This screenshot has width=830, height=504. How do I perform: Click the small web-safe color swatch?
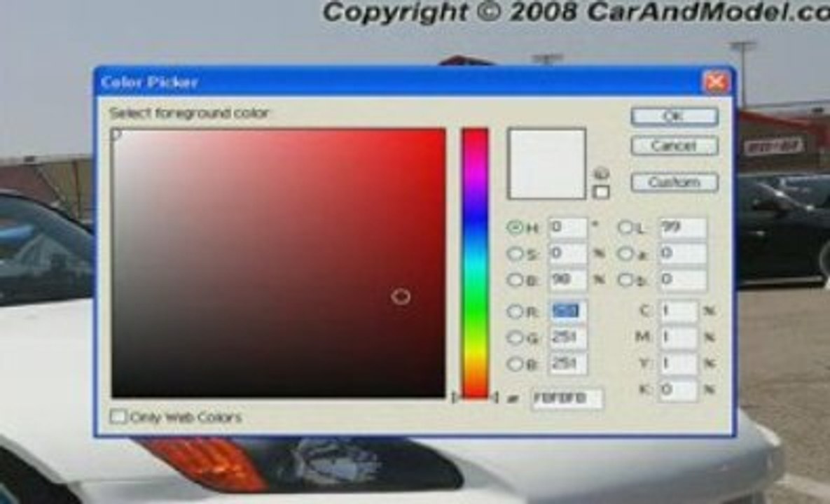tap(601, 191)
